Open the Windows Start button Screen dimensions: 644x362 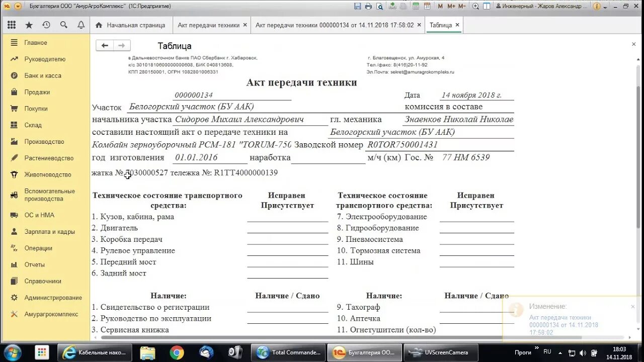click(x=12, y=352)
